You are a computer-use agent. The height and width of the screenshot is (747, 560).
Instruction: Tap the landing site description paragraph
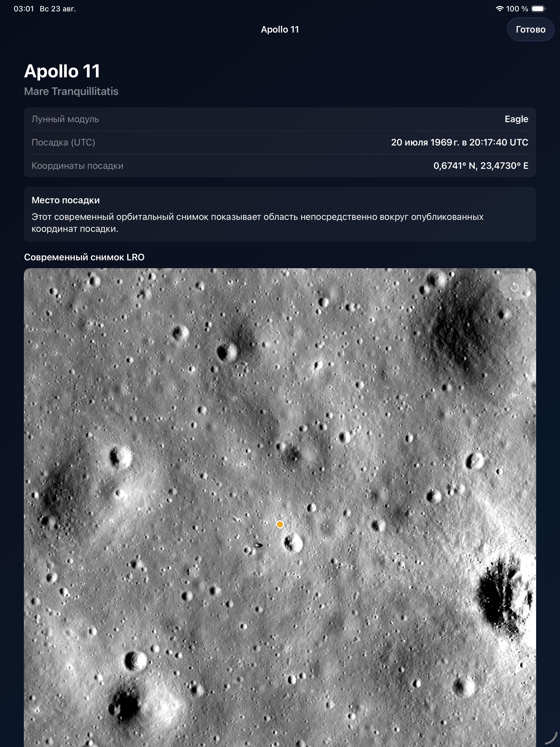click(257, 223)
